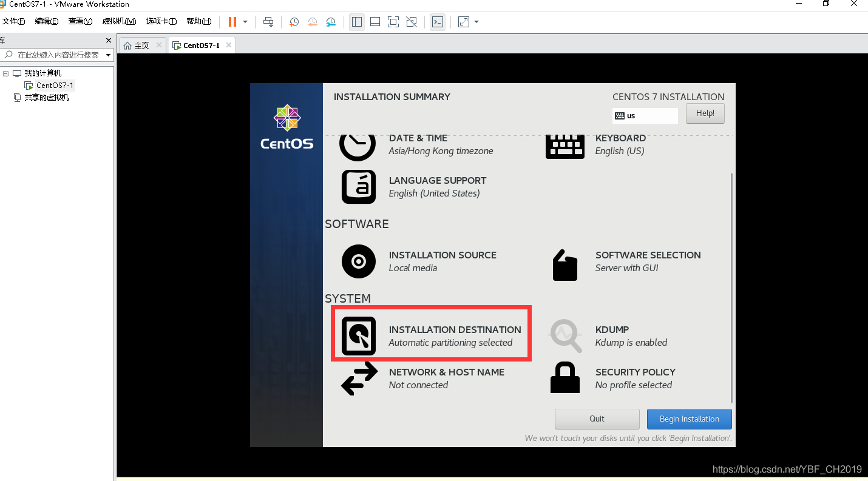868x481 pixels.
Task: Open the power options dropdown beside pause
Action: point(245,22)
